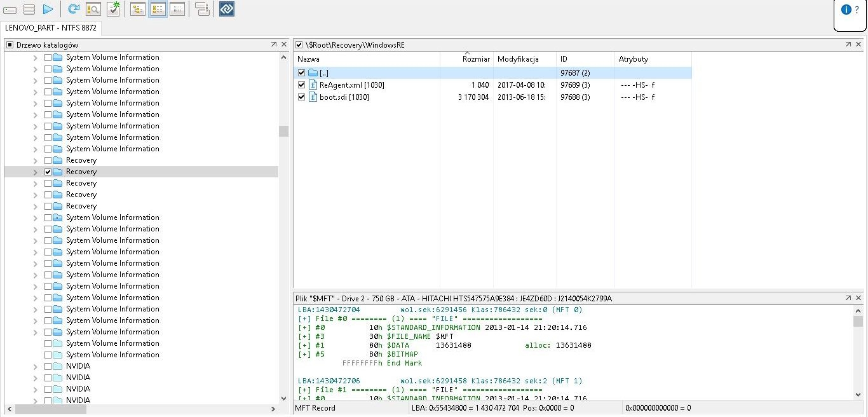Expand the [+] #3 $FILE_NAME $MFT attribute

tap(304, 337)
